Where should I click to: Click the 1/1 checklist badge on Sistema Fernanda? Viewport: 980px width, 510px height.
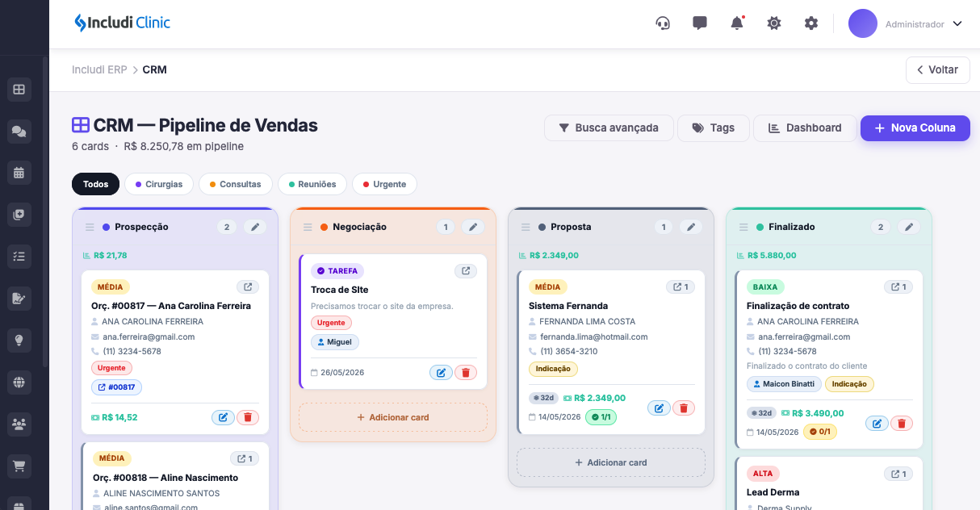[x=601, y=417]
